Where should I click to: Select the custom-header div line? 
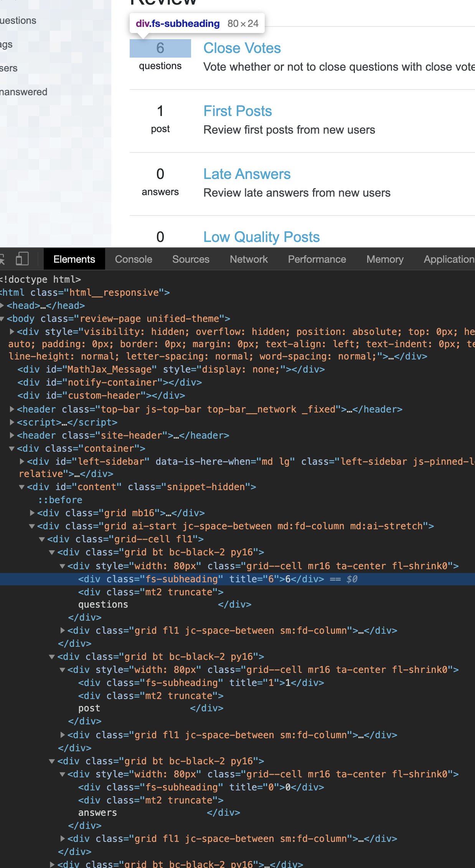tap(101, 395)
